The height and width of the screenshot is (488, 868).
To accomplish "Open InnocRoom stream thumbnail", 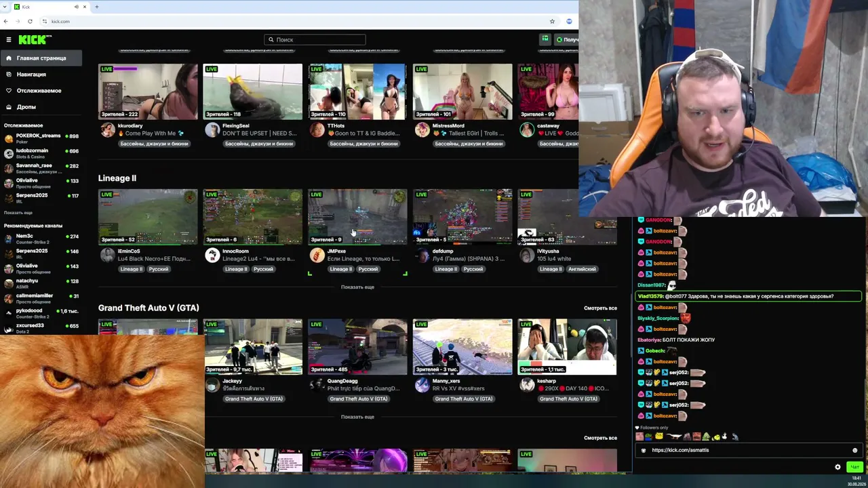I will pyautogui.click(x=253, y=216).
